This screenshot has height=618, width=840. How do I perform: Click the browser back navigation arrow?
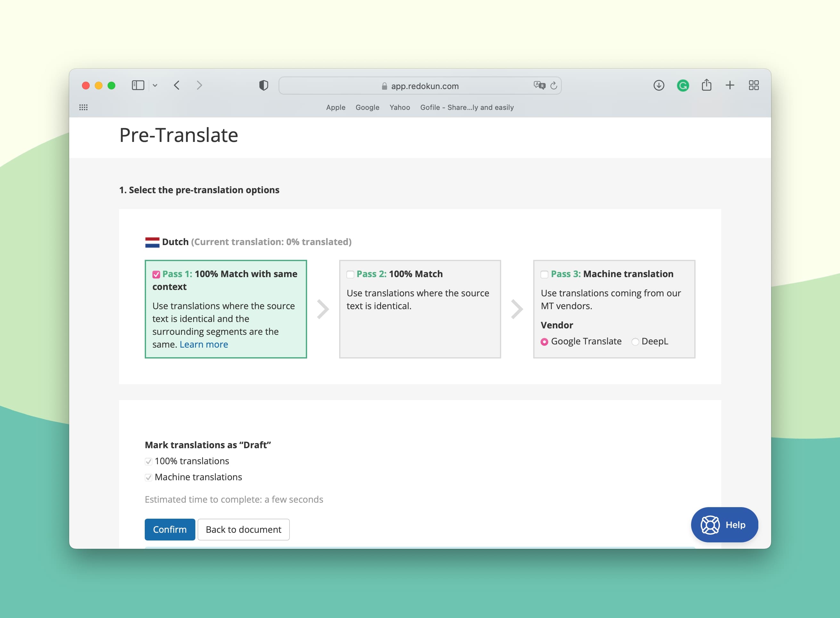pos(176,86)
